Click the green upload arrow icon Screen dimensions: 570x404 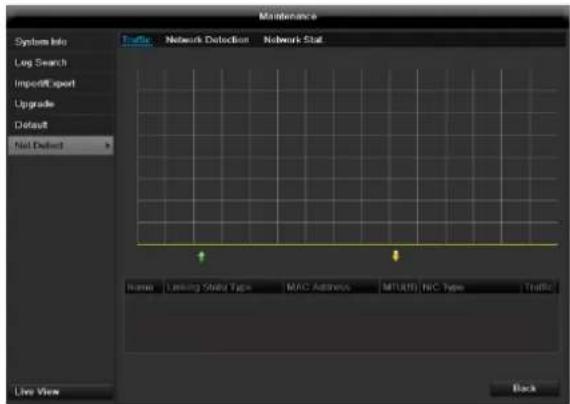(201, 257)
